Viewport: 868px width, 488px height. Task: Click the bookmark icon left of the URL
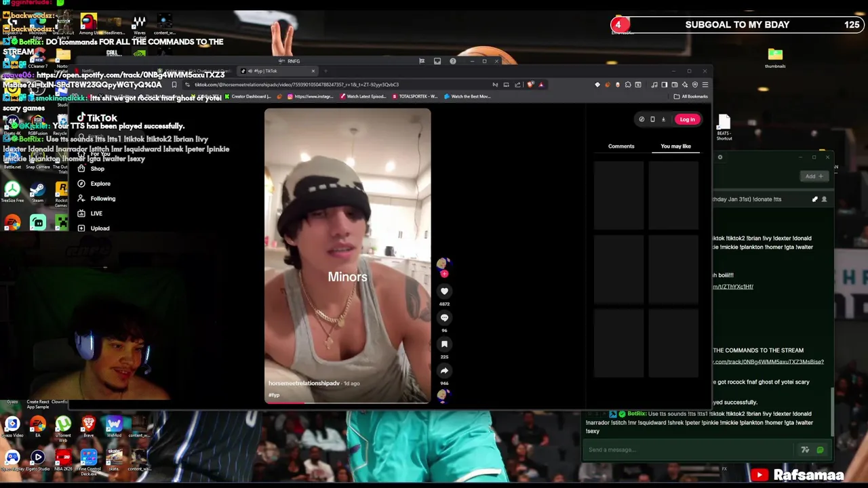point(174,85)
